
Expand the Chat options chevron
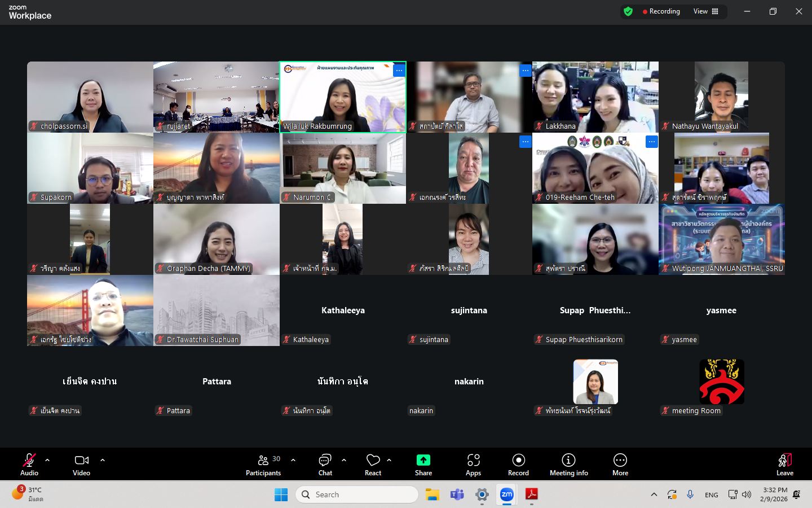click(x=344, y=460)
